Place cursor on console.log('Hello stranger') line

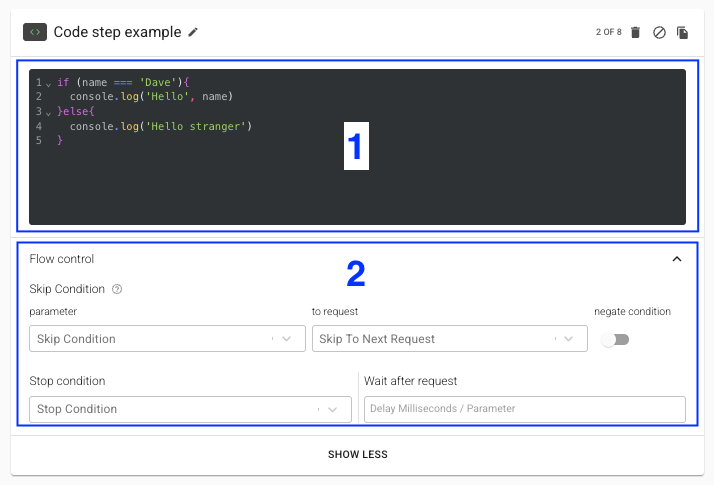160,126
